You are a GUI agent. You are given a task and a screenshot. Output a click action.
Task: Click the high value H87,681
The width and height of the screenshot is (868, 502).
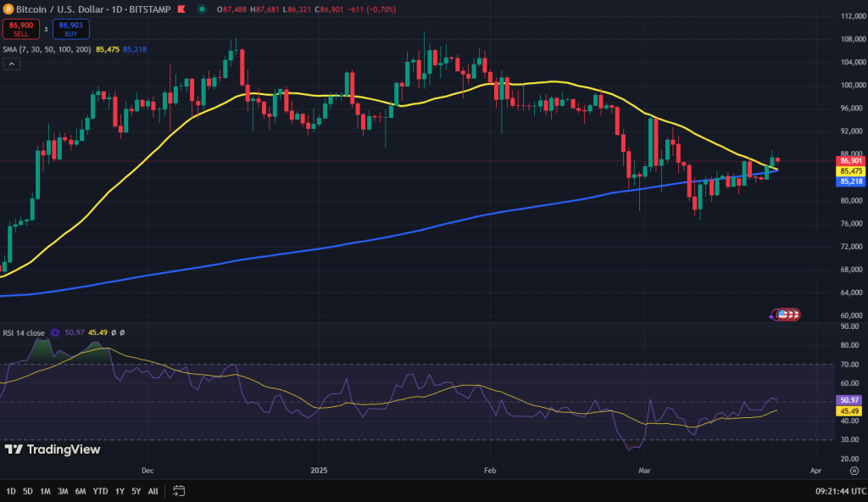click(x=264, y=9)
